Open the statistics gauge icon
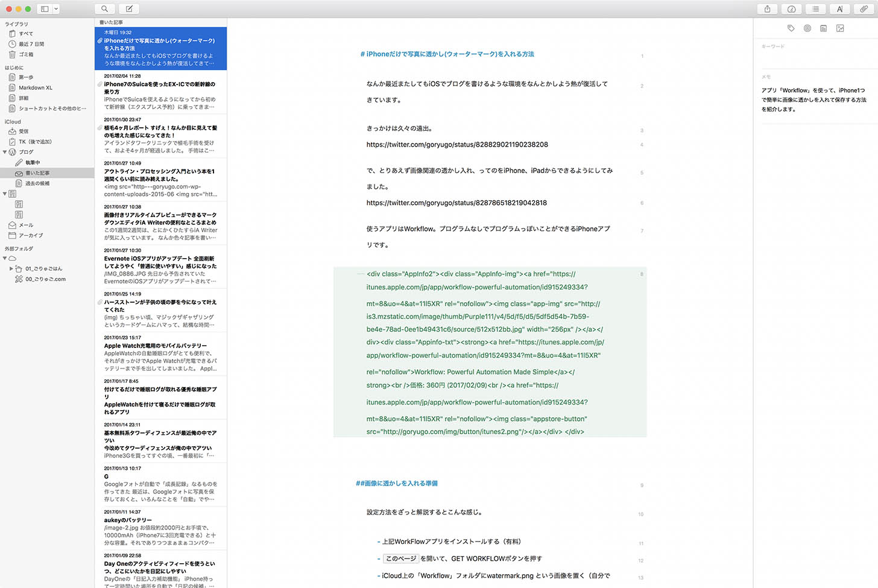Viewport: 878px width, 588px height. click(791, 9)
